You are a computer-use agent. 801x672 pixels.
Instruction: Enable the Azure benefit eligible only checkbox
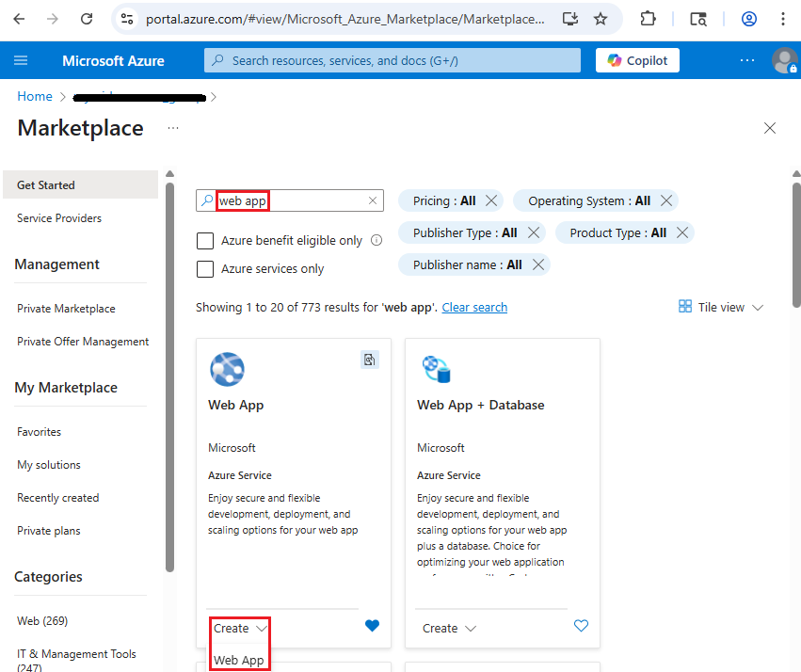point(205,241)
